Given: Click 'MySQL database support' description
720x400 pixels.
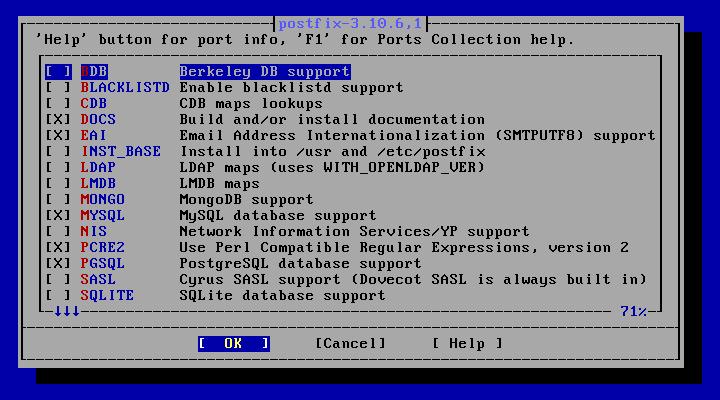Looking at the screenshot, I should (278, 215).
